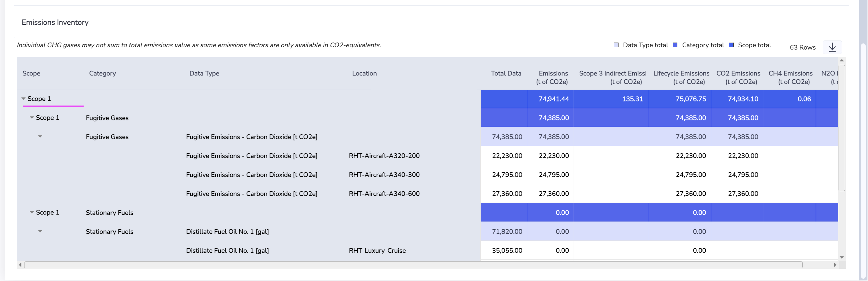Screen dimensions: 868x281
Task: Click the horizontal scrollbar right arrow
Action: click(x=835, y=265)
